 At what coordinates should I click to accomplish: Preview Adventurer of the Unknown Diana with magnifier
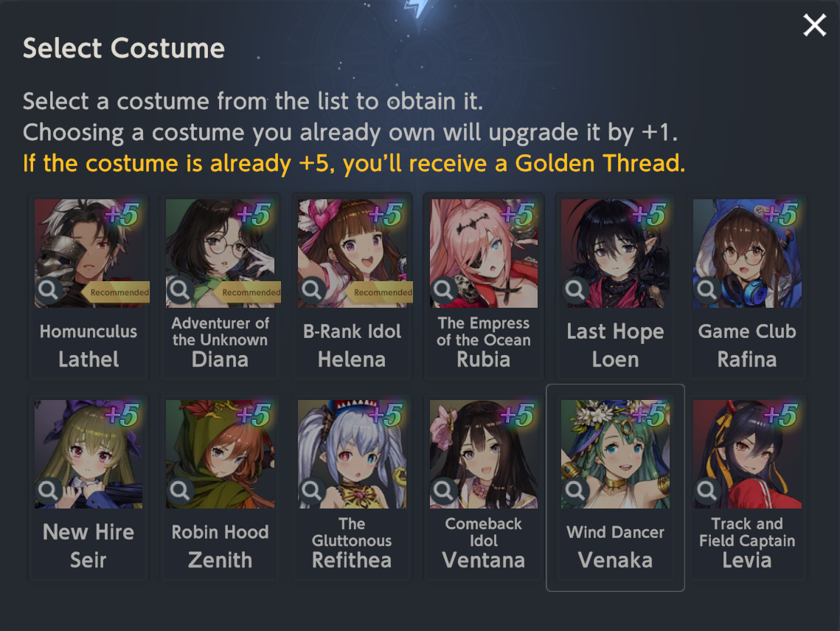pyautogui.click(x=180, y=290)
